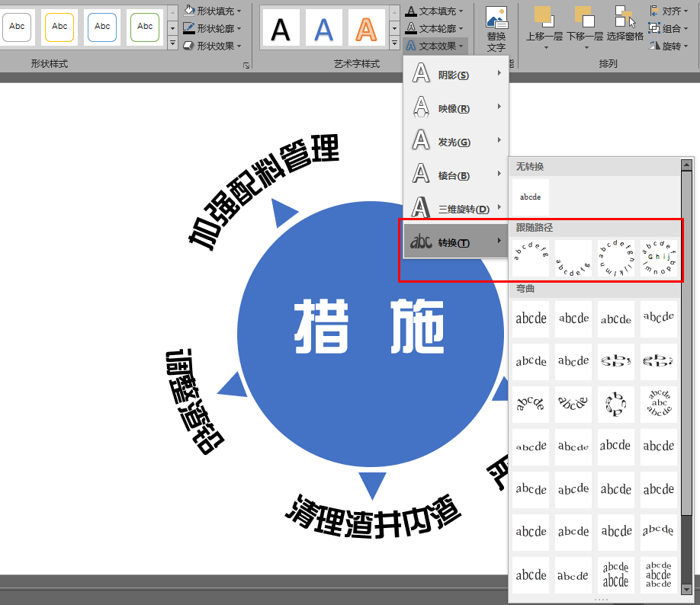Select the 无转换 plain abcde option
This screenshot has height=605, width=700.
[531, 197]
